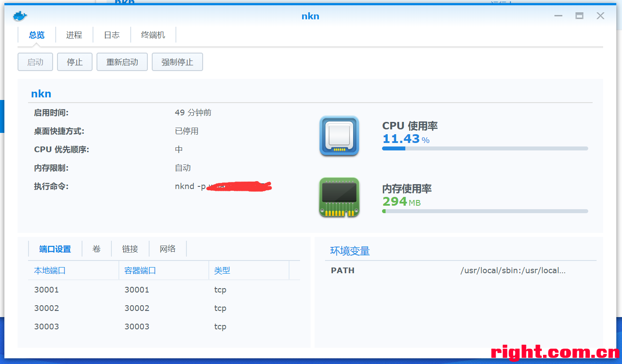The width and height of the screenshot is (622, 364).
Task: Click the nkn container name heading
Action: coord(41,93)
